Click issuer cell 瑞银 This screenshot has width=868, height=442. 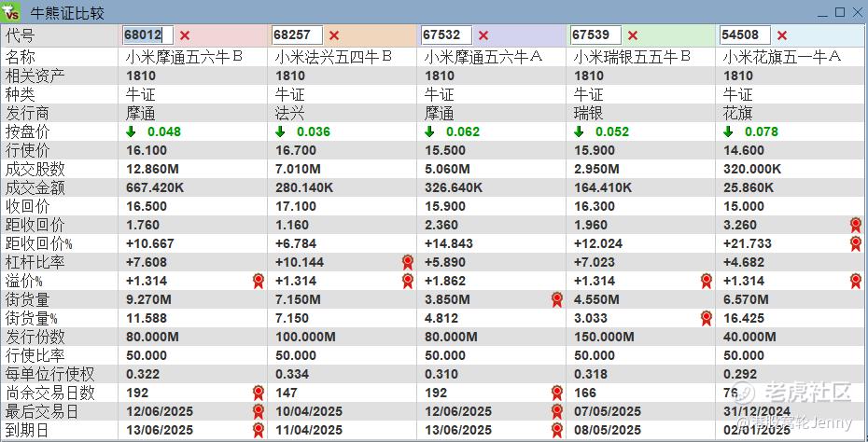pos(588,114)
